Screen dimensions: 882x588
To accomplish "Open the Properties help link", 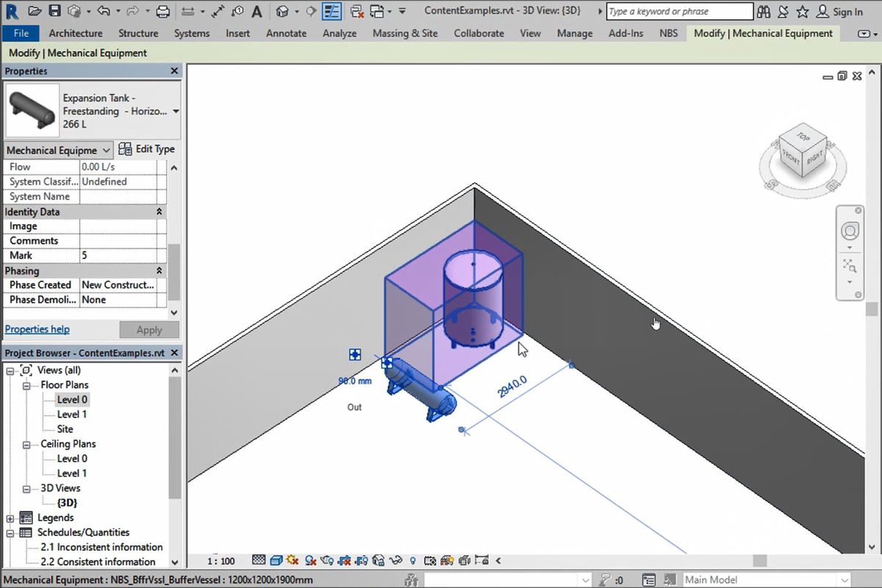I will pyautogui.click(x=37, y=329).
